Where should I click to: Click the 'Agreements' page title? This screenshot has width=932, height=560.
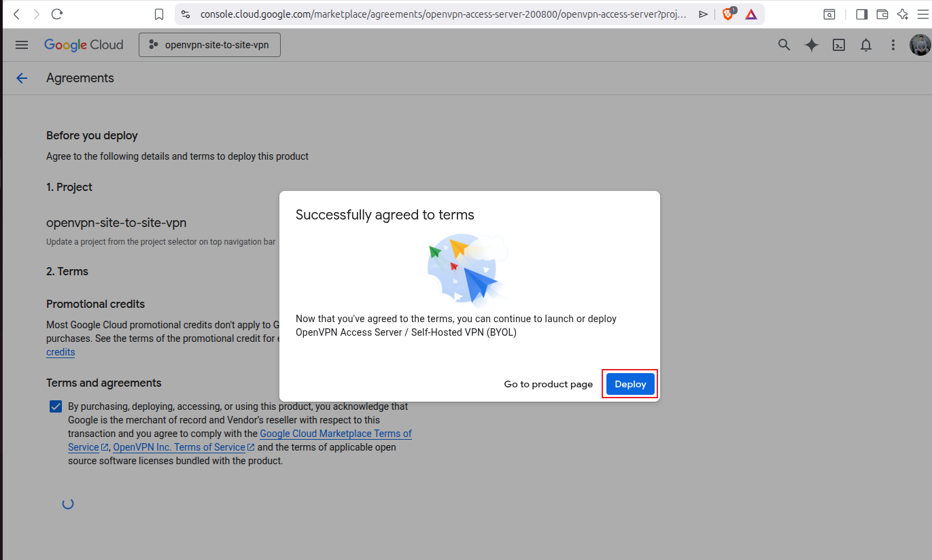click(x=80, y=78)
